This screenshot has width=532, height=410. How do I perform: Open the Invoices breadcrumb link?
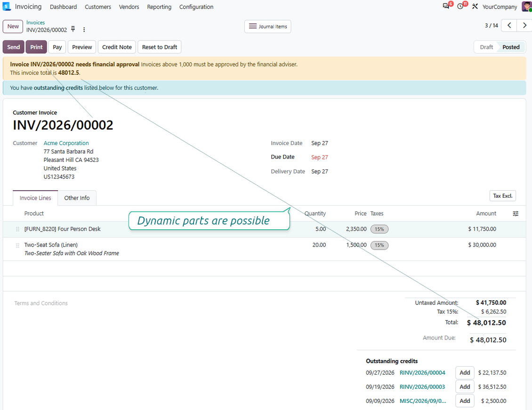tap(36, 23)
